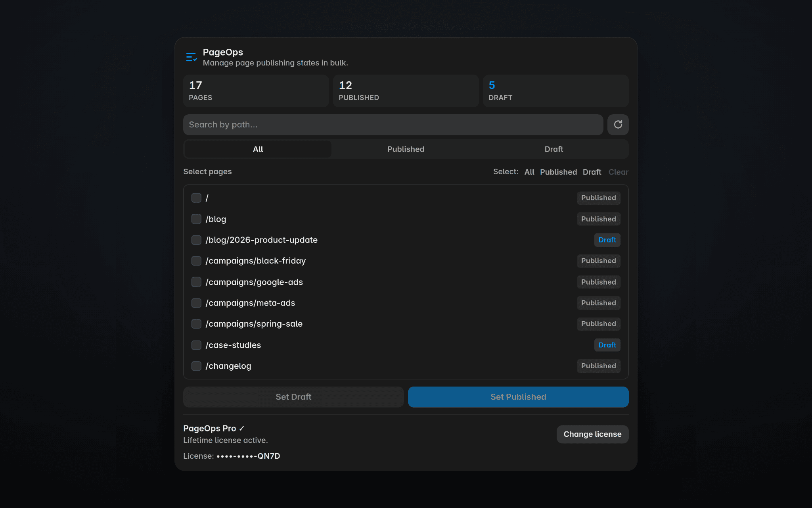Click the 12 Published stat card
Image resolution: width=812 pixels, height=508 pixels.
pos(406,91)
